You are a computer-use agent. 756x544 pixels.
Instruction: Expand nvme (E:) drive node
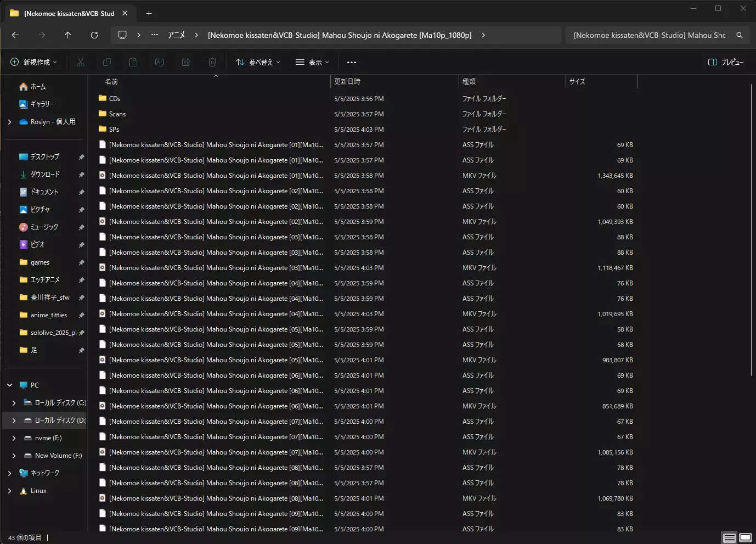point(14,438)
